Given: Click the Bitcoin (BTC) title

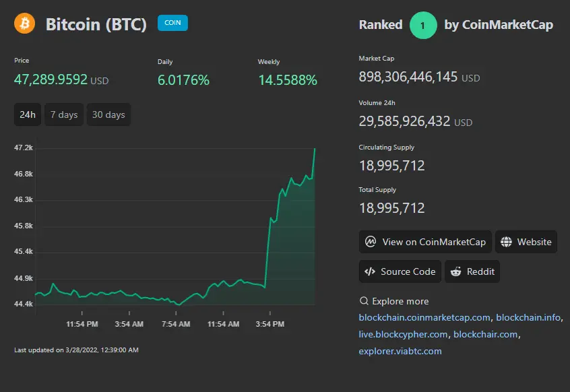Looking at the screenshot, I should [x=96, y=24].
